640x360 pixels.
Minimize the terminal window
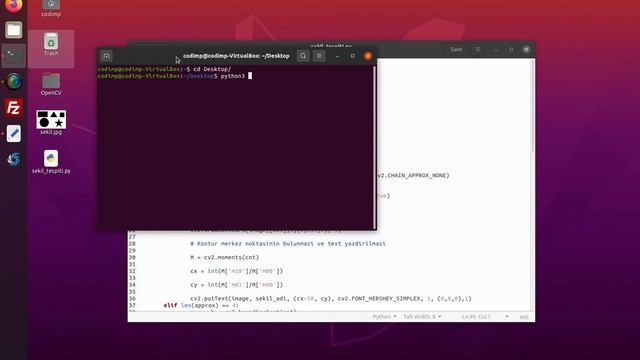pos(338,56)
